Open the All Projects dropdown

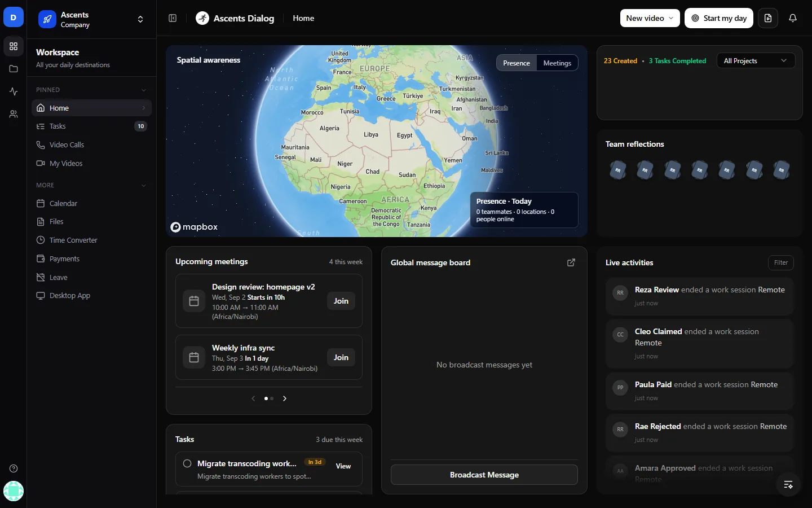click(x=756, y=60)
